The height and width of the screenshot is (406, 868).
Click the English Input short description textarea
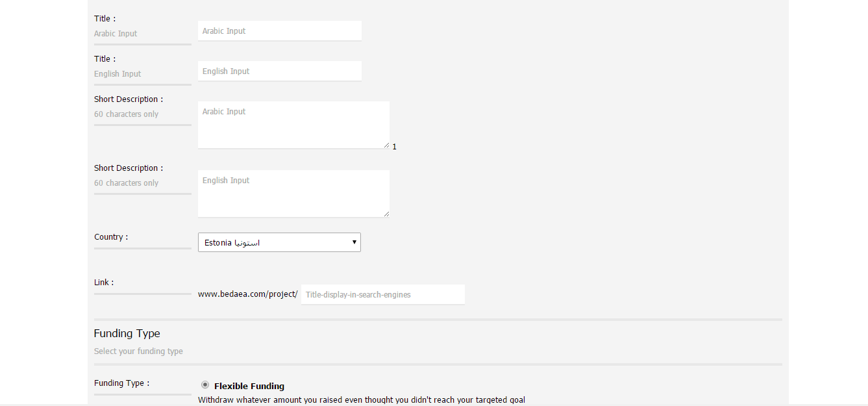[293, 194]
